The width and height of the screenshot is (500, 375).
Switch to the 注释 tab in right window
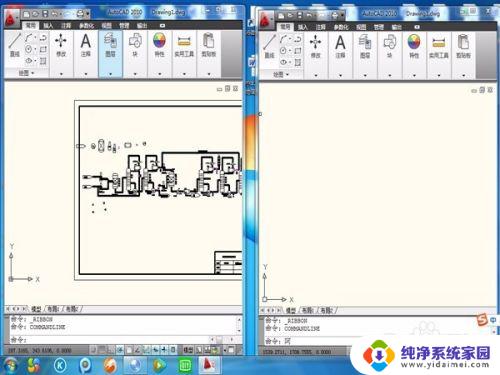pyautogui.click(x=321, y=27)
